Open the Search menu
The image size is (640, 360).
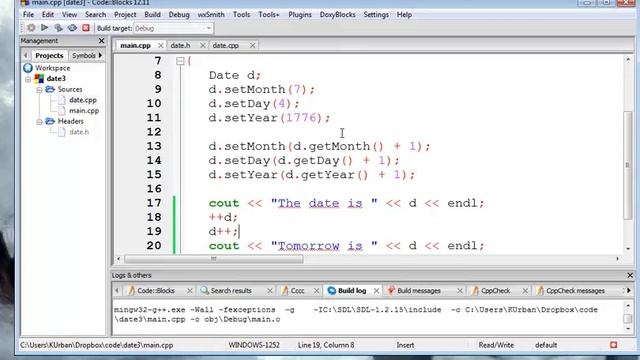[x=96, y=15]
